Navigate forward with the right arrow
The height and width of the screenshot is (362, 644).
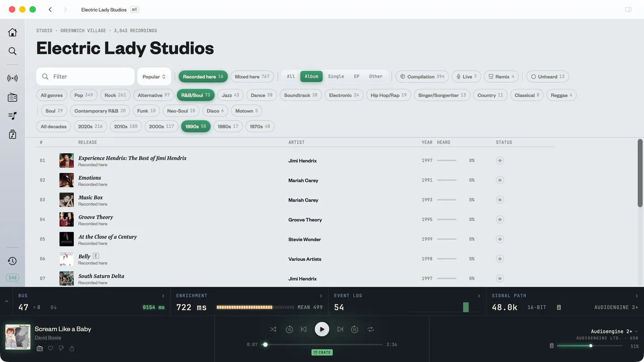tap(65, 9)
